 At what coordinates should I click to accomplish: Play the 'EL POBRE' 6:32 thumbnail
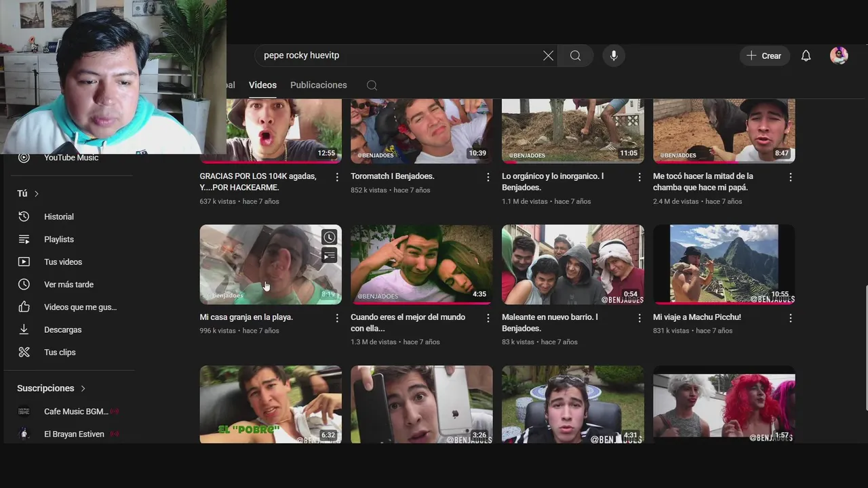(x=271, y=405)
